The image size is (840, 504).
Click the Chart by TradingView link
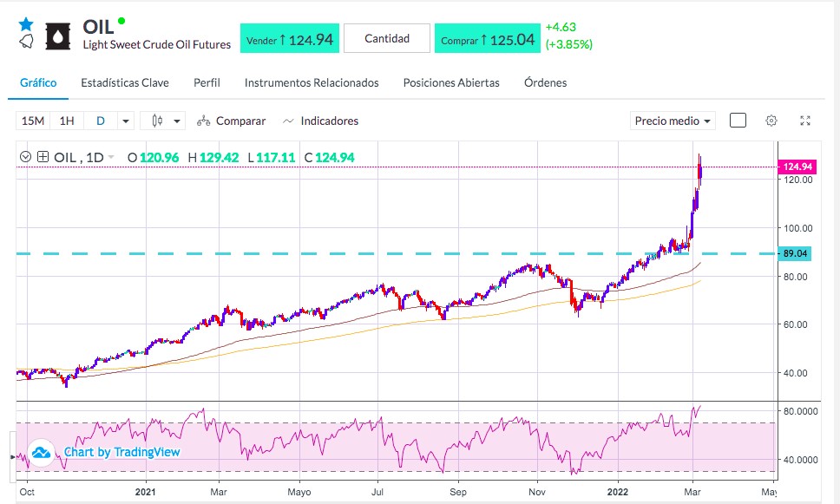[122, 453]
